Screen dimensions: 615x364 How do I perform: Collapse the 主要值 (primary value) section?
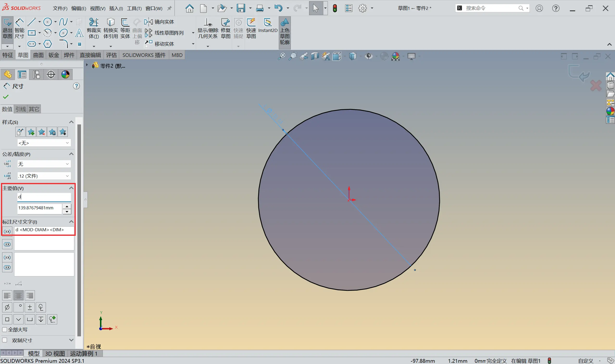point(71,188)
